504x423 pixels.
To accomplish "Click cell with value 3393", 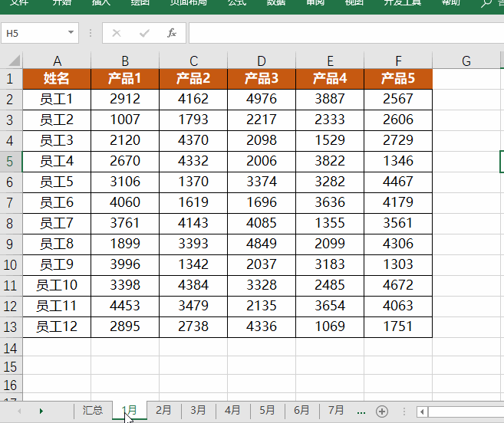I will pyautogui.click(x=193, y=244).
